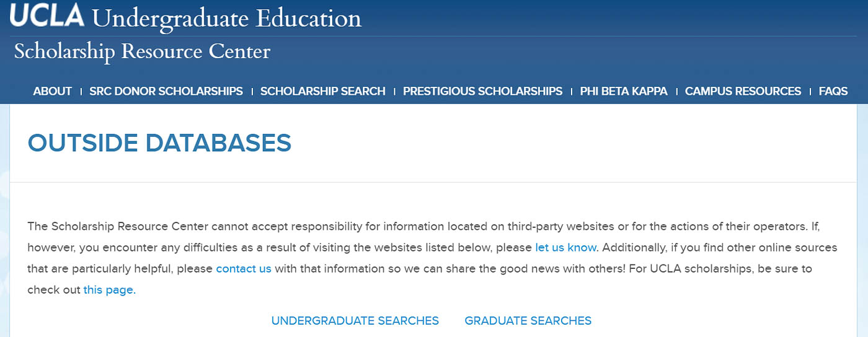Select PHI BETA KAPPA navigation item

click(624, 91)
